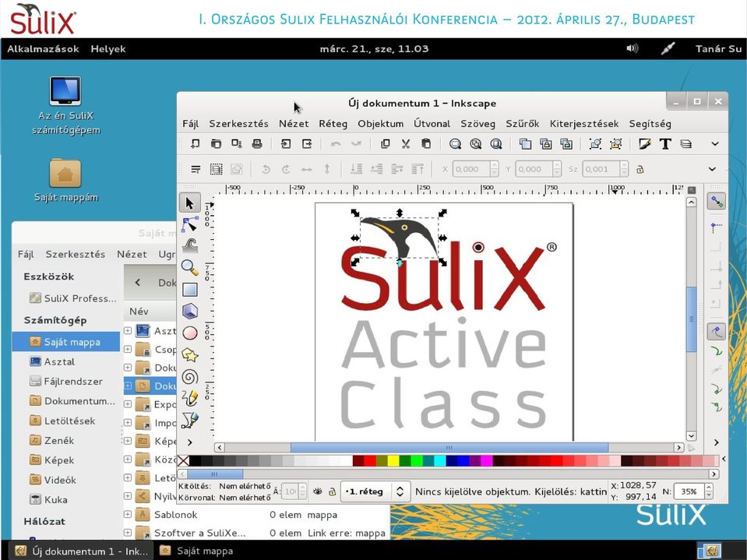Open Helyek in the top panel
Image resolution: width=747 pixels, height=560 pixels.
[x=108, y=48]
